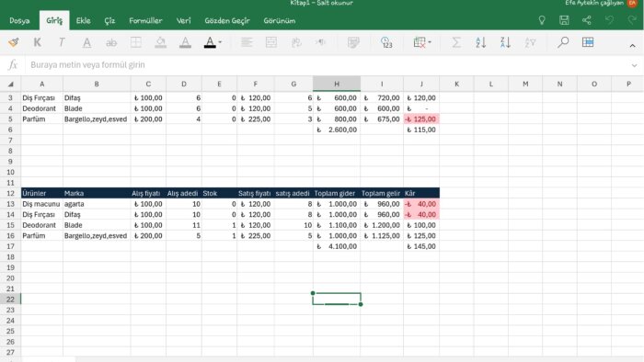644x362 pixels.
Task: Toggle italic (T) formatting
Action: point(62,42)
